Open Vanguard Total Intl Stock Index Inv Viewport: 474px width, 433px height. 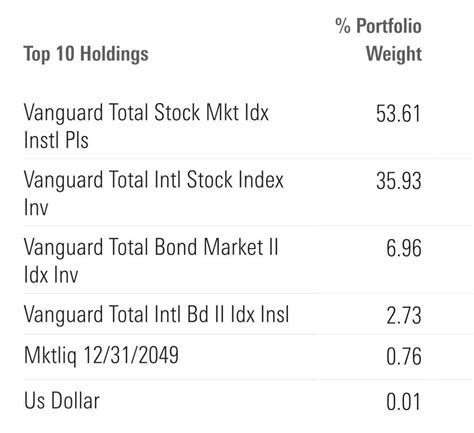[x=154, y=193]
